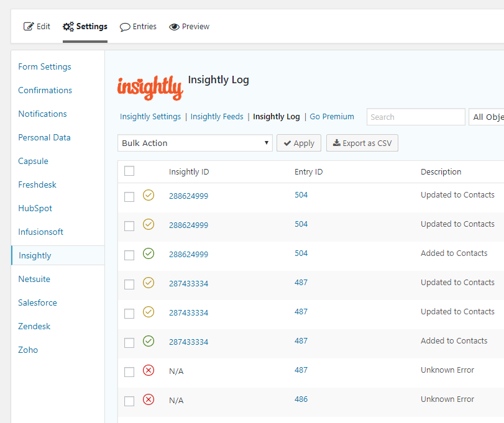504x423 pixels.
Task: Open Form Settings in sidebar
Action: [45, 67]
